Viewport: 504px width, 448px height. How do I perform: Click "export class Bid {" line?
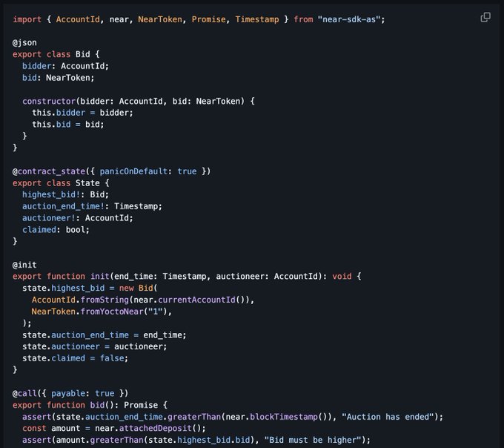click(56, 54)
